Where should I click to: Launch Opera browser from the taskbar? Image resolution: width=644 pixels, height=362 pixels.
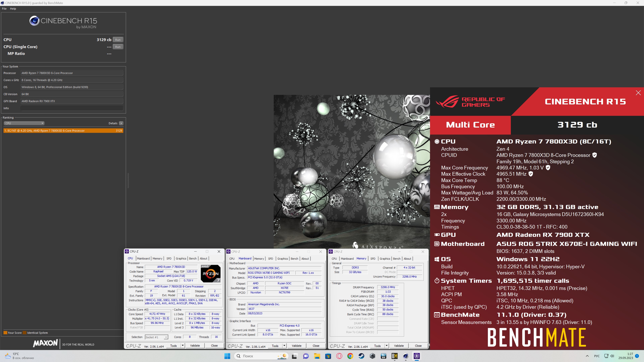(x=339, y=356)
